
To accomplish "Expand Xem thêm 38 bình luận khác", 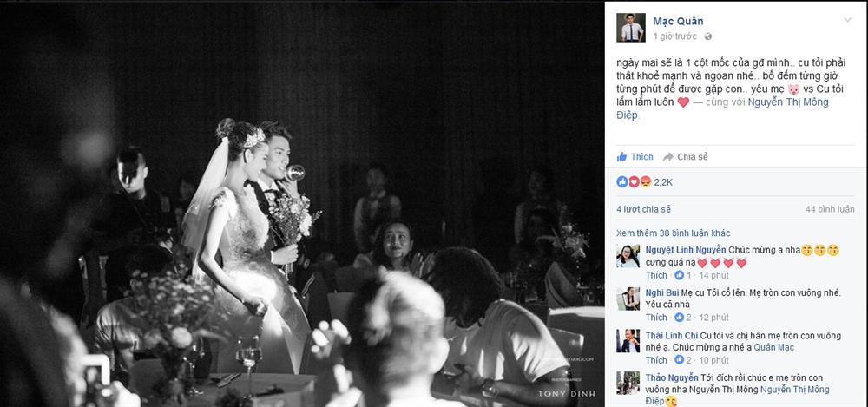I will pyautogui.click(x=674, y=233).
